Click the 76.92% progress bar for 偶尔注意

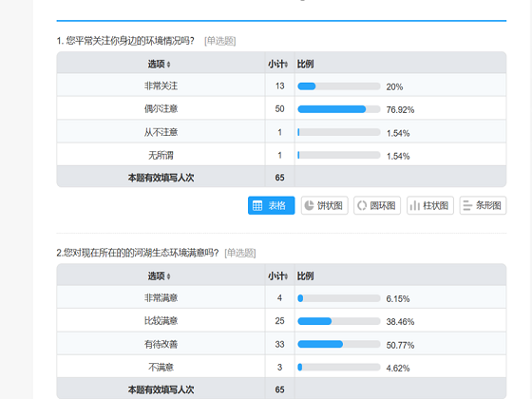pos(338,109)
